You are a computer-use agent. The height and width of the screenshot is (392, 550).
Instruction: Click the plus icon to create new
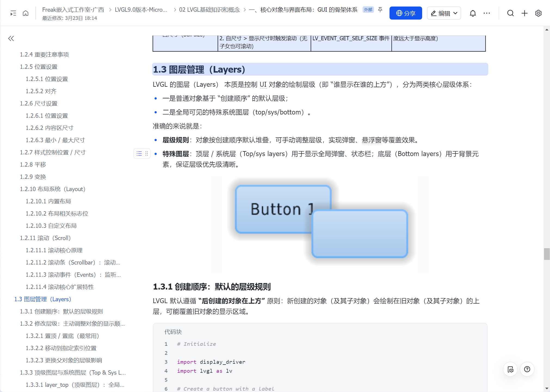(524, 13)
